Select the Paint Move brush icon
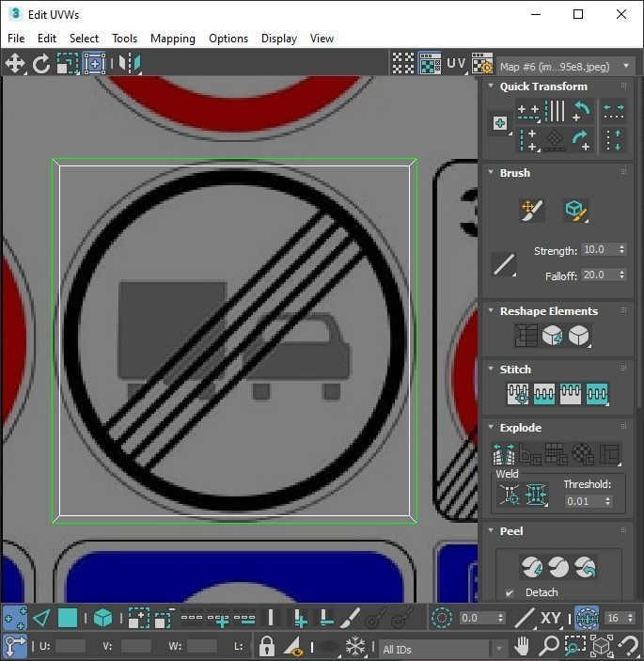 (532, 210)
